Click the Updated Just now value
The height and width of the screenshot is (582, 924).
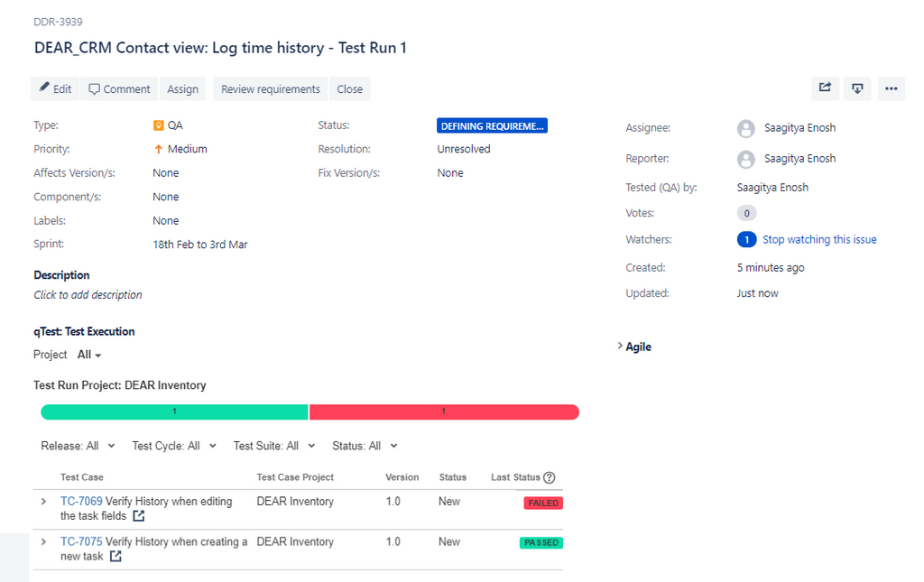[x=757, y=293]
